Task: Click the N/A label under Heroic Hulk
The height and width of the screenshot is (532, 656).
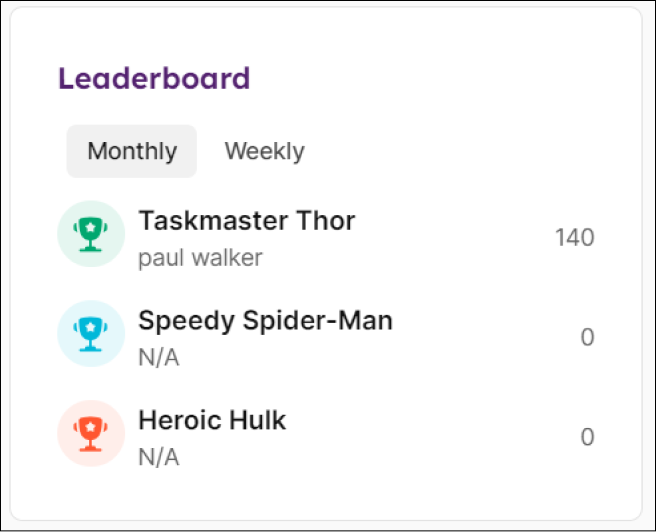Action: click(x=159, y=457)
